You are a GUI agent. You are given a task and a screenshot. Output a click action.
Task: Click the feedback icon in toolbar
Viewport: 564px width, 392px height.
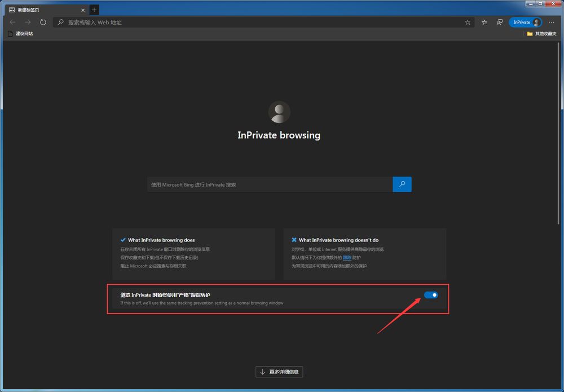[x=500, y=23]
